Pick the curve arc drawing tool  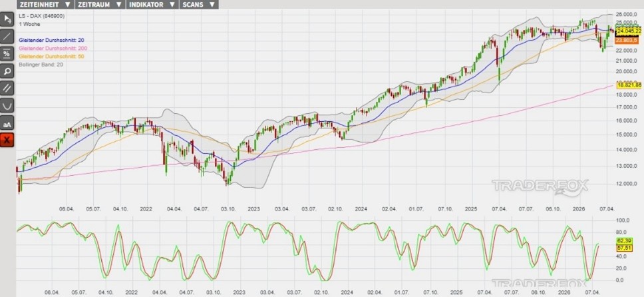7,106
